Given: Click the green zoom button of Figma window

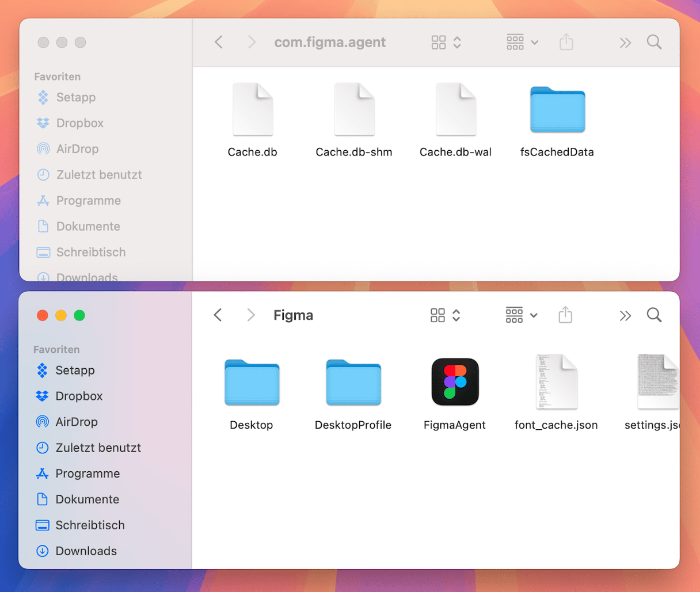Looking at the screenshot, I should point(79,315).
